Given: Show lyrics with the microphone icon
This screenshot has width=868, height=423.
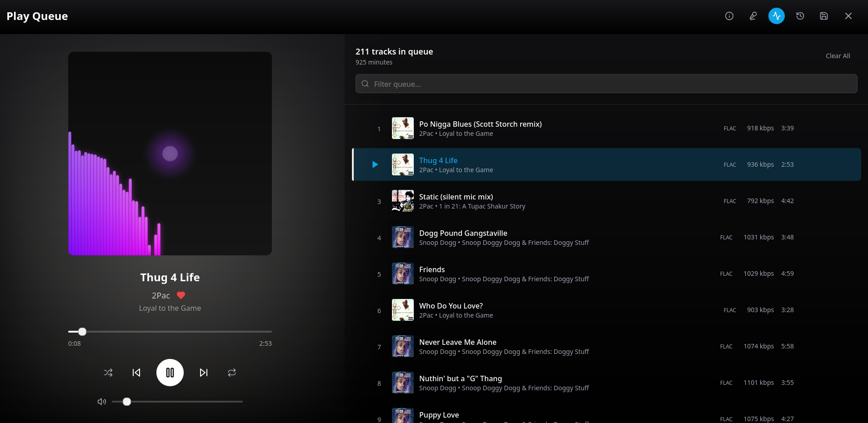Looking at the screenshot, I should click(x=753, y=16).
